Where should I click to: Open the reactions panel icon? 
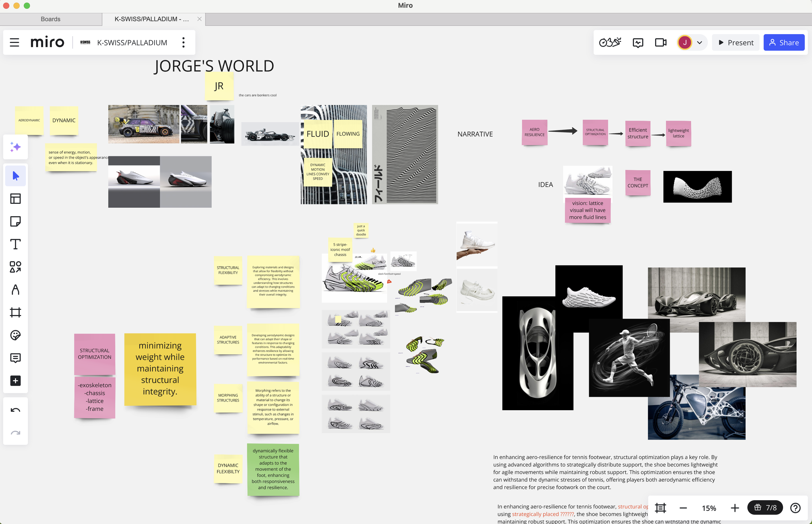(638, 43)
